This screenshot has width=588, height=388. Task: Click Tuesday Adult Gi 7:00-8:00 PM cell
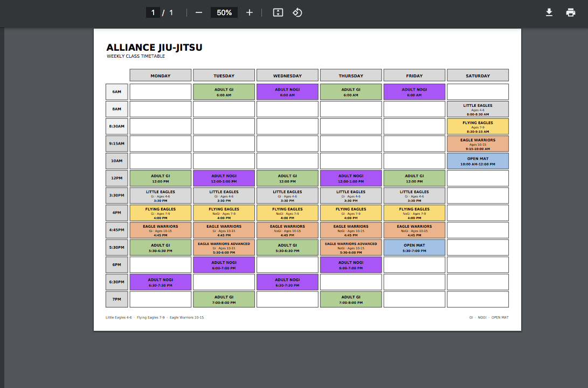224,299
